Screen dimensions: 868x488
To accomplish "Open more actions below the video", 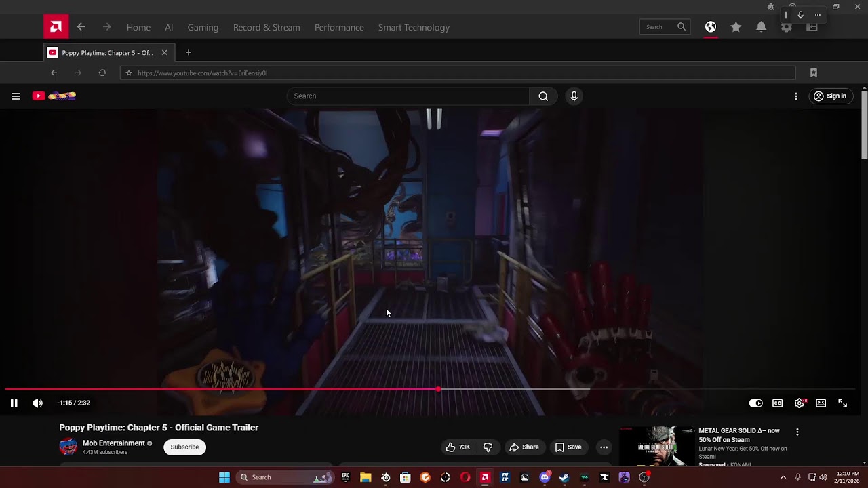I will [x=604, y=447].
